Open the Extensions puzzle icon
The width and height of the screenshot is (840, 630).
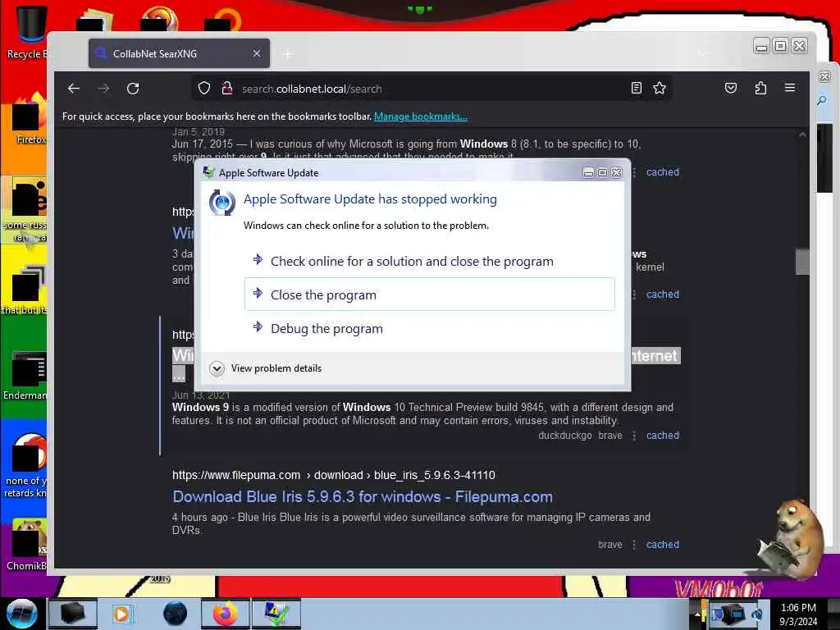click(760, 88)
